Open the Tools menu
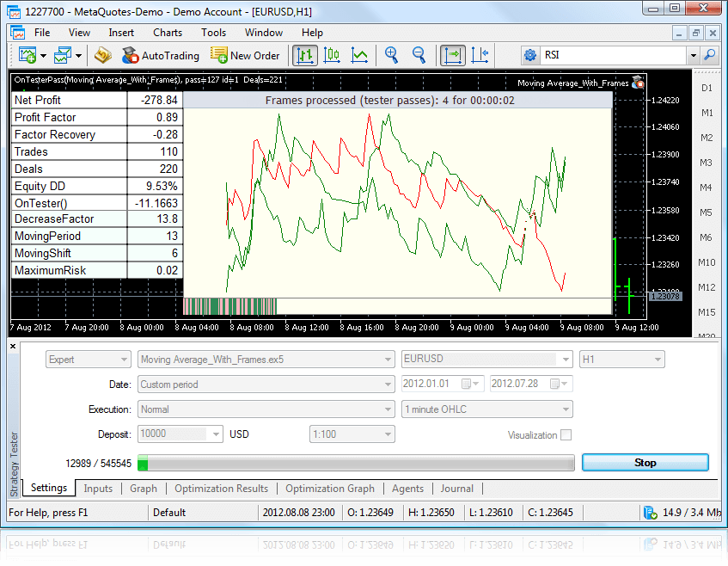This screenshot has height=566, width=728. coord(213,33)
